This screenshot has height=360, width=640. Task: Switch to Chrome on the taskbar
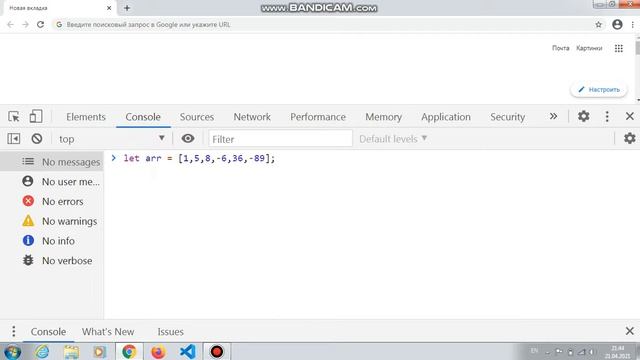(x=129, y=352)
